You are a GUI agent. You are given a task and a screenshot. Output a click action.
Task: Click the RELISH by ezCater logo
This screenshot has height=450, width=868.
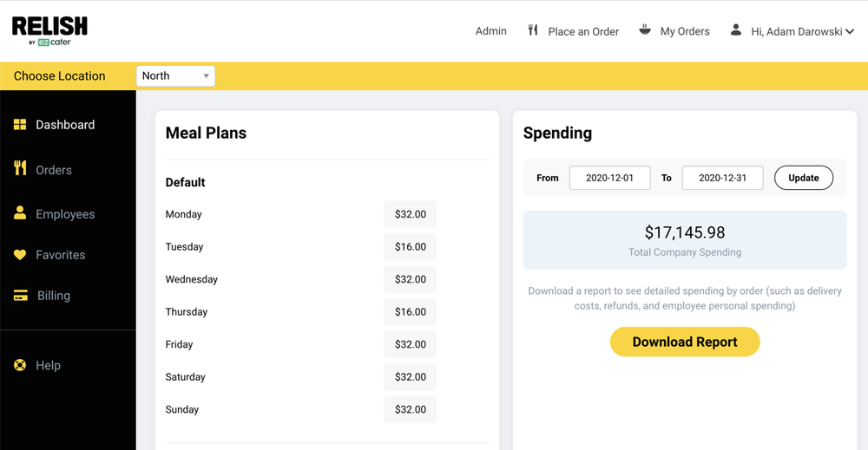49,30
